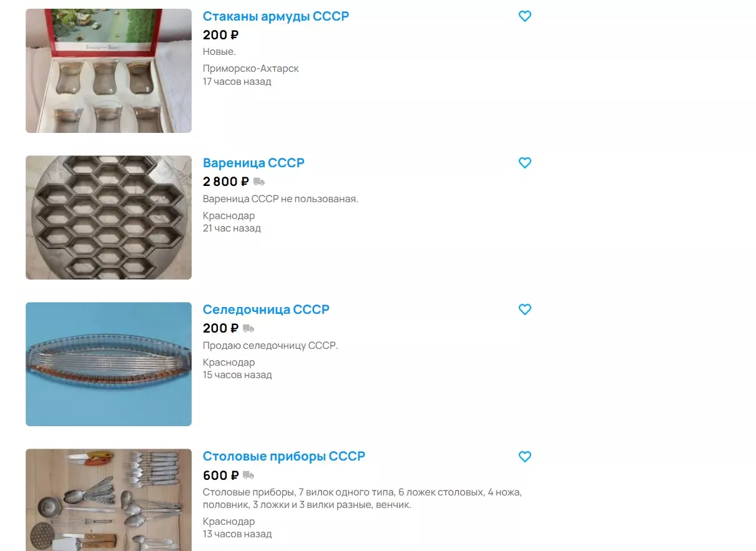The image size is (756, 551).
Task: Click delivery truck icon beside Селедочница 200 ₽ price
Action: tap(248, 329)
